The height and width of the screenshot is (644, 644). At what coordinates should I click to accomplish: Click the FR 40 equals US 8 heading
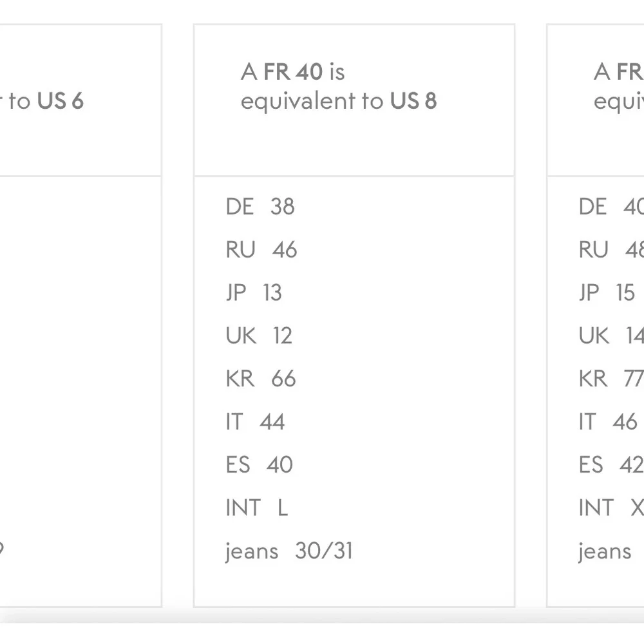tap(338, 86)
